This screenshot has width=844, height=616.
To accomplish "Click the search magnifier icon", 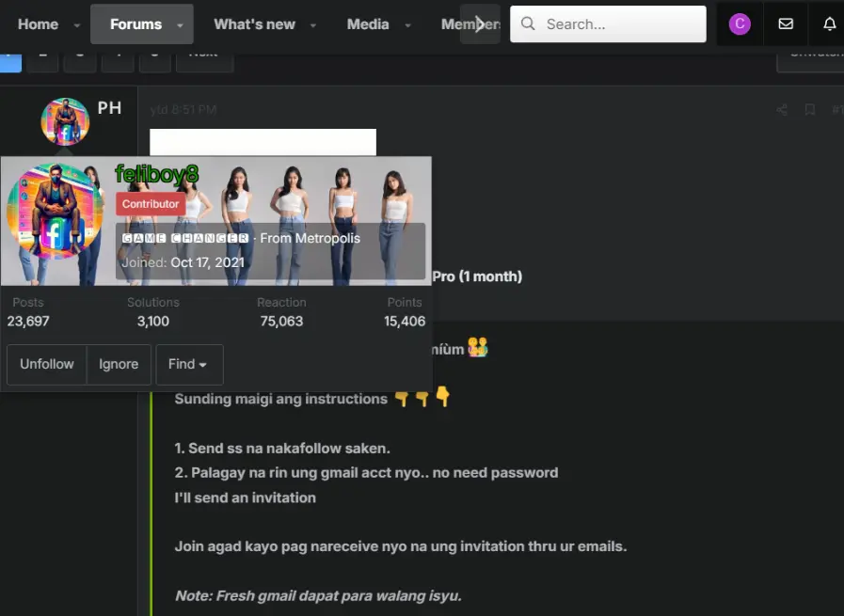I will pyautogui.click(x=528, y=24).
